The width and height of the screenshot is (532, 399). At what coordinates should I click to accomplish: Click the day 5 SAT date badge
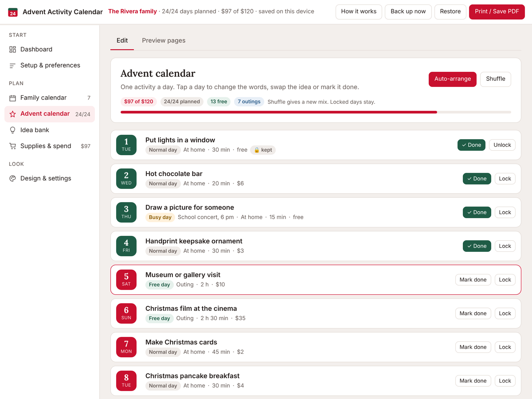click(126, 280)
